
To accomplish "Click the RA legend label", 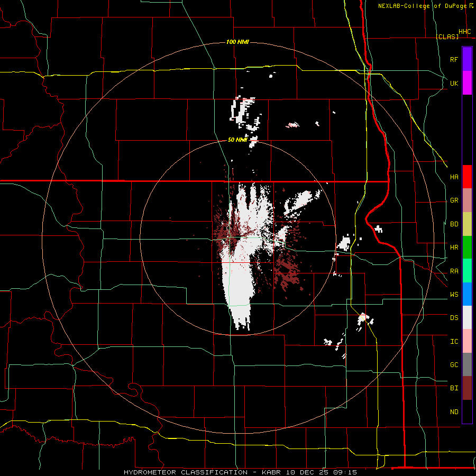I will pyautogui.click(x=454, y=271).
